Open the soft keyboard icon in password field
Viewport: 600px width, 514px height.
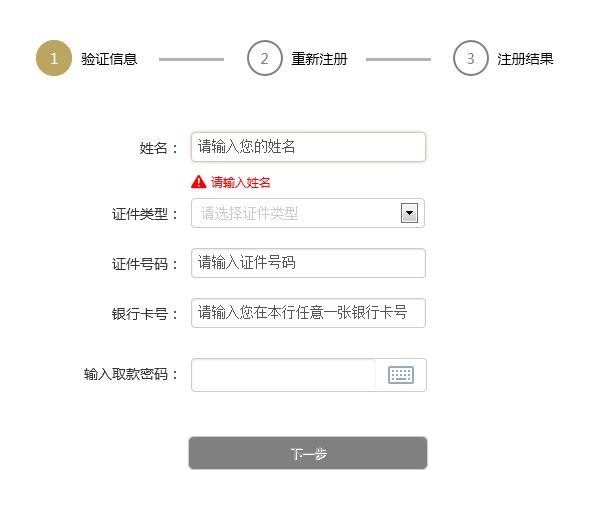pos(401,375)
